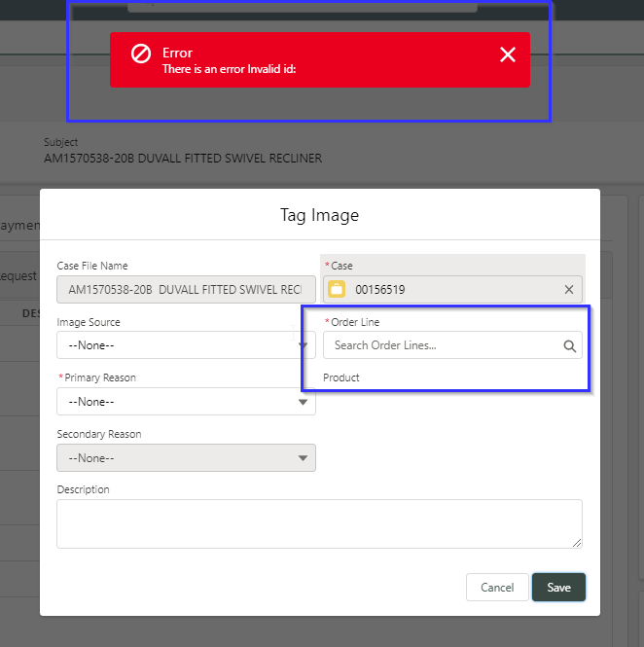Click the briefcase icon in Case field
Viewport: 644px width, 647px height.
337,289
